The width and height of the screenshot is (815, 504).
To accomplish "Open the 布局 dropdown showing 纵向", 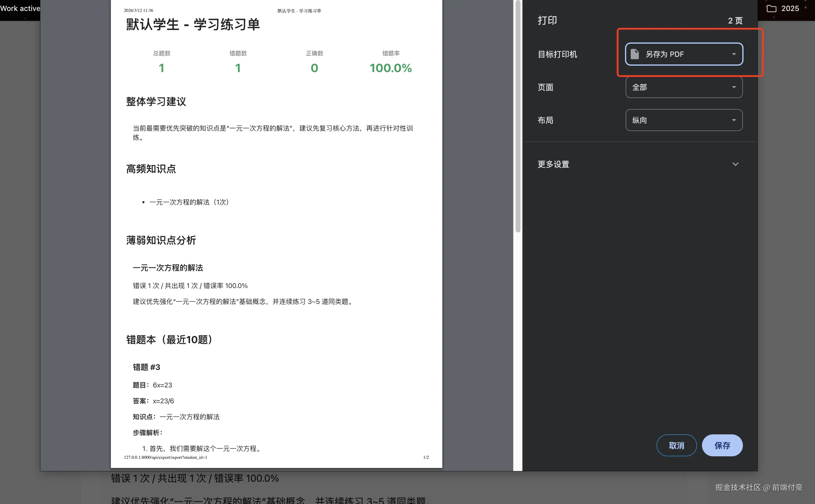I will [684, 120].
